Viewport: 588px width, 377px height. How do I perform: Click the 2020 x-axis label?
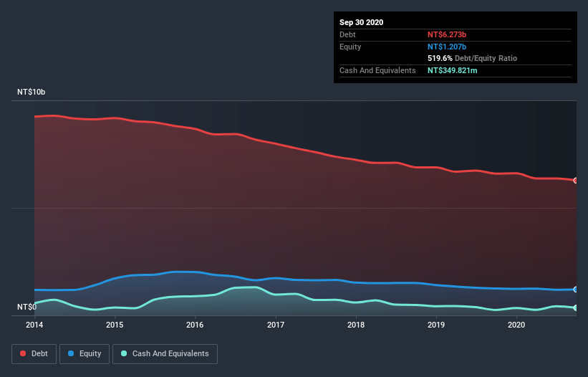[x=516, y=325]
